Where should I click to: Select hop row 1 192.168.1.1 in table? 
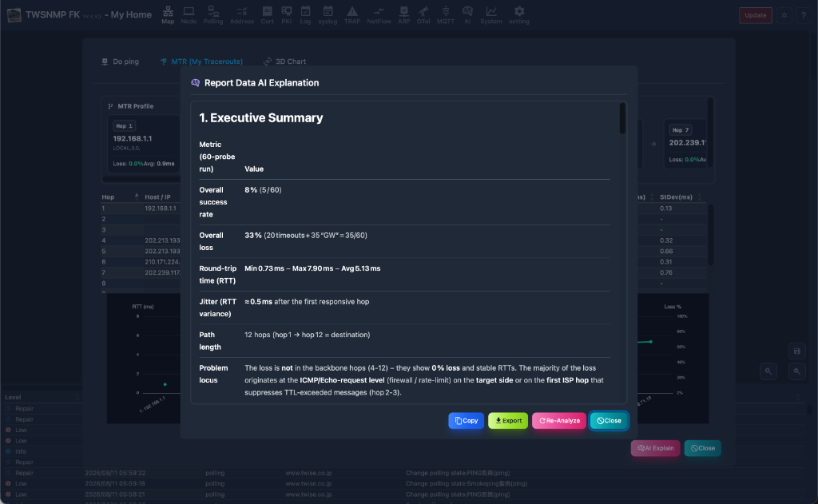(x=141, y=208)
